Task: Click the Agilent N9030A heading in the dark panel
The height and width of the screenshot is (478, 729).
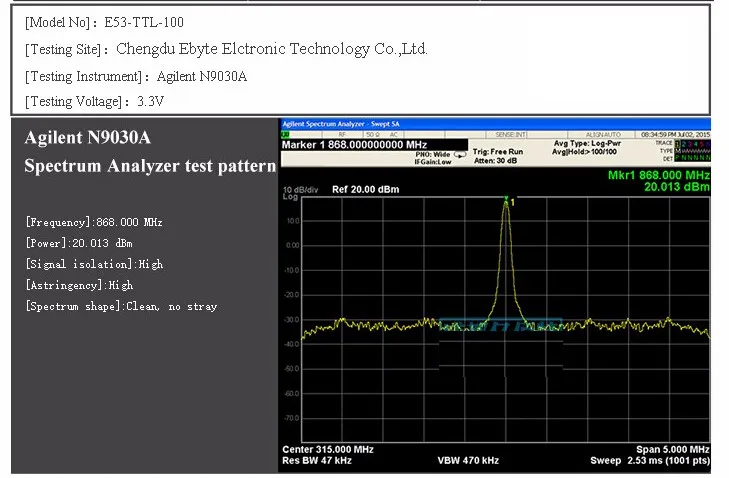Action: point(87,138)
